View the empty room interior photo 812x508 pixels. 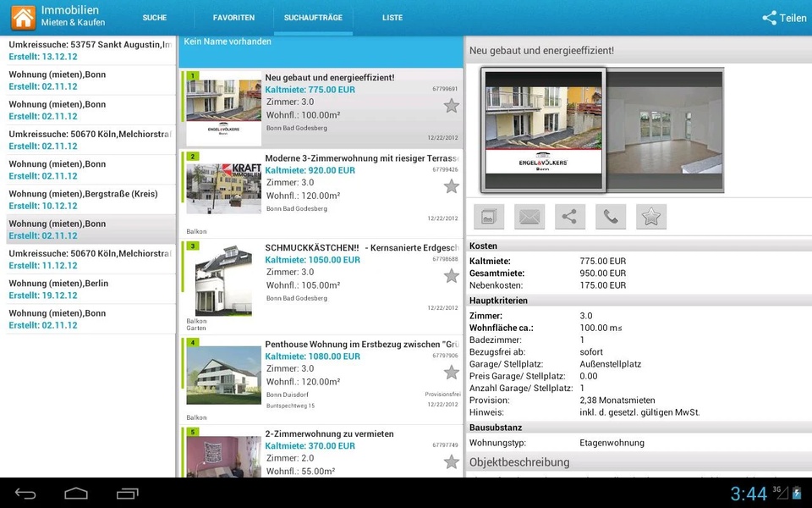pyautogui.click(x=665, y=130)
